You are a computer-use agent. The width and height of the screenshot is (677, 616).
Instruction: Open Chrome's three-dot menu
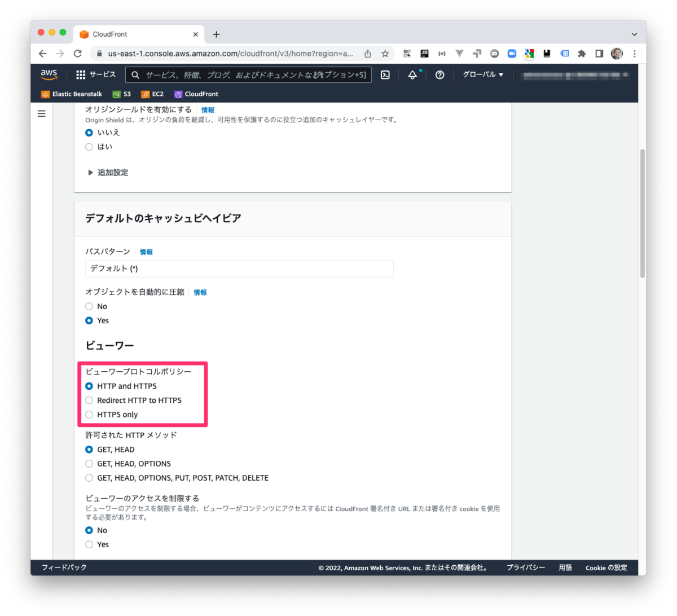(x=635, y=54)
